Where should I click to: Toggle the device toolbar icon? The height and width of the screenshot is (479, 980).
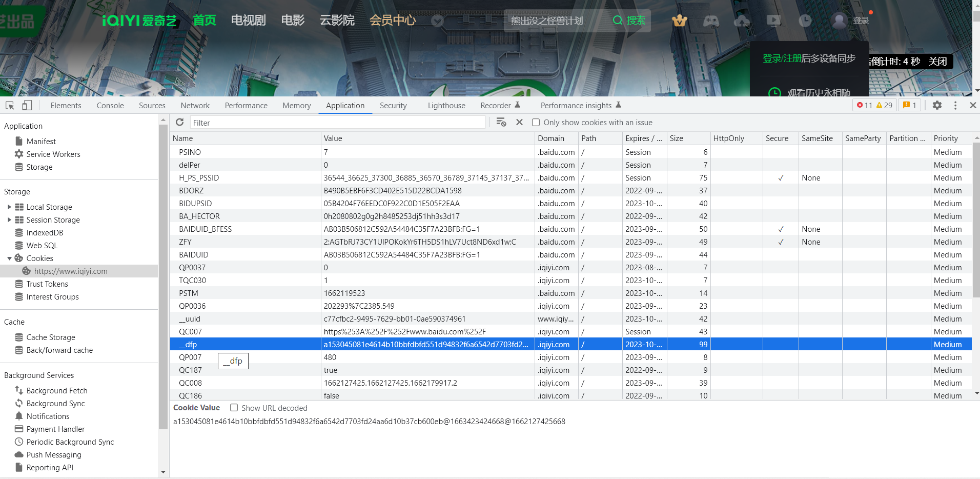[27, 105]
